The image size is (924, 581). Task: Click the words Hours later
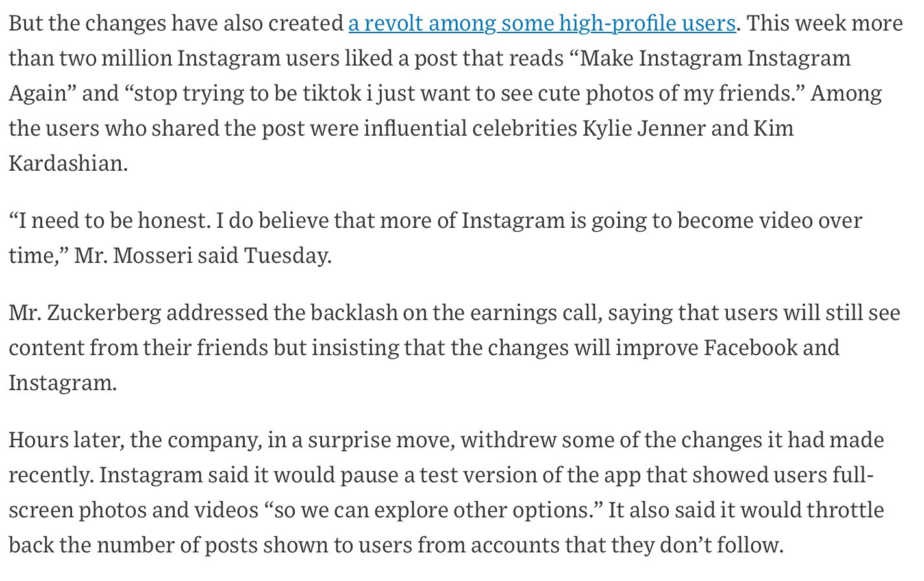coord(65,440)
